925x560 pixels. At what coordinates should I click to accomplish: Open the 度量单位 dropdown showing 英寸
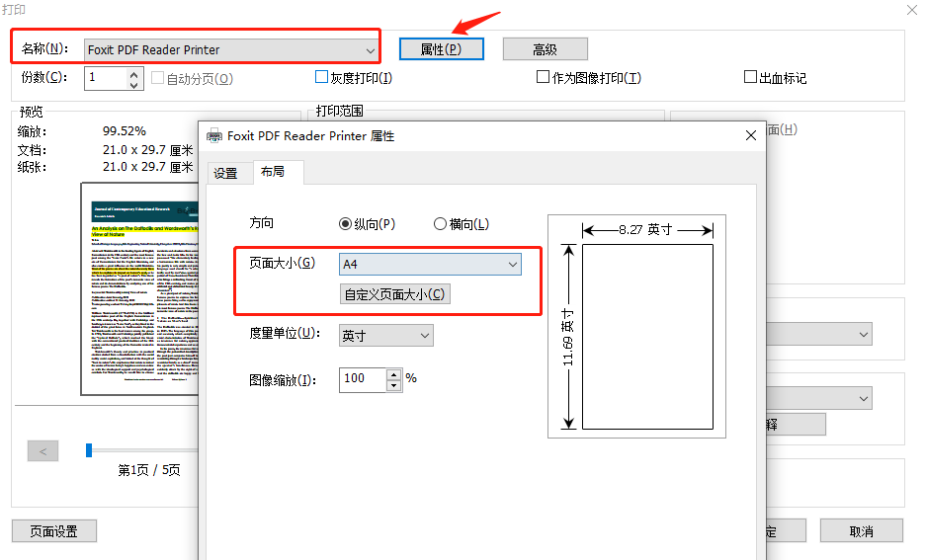click(x=425, y=336)
